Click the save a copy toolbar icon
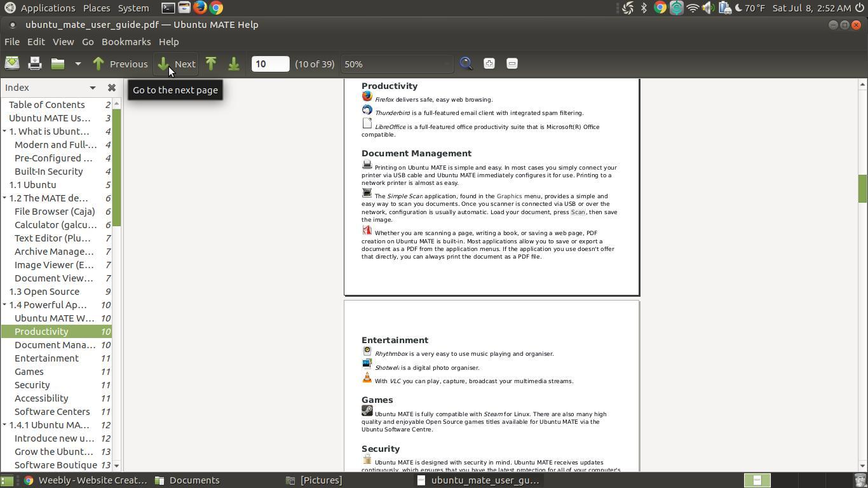 [x=12, y=64]
